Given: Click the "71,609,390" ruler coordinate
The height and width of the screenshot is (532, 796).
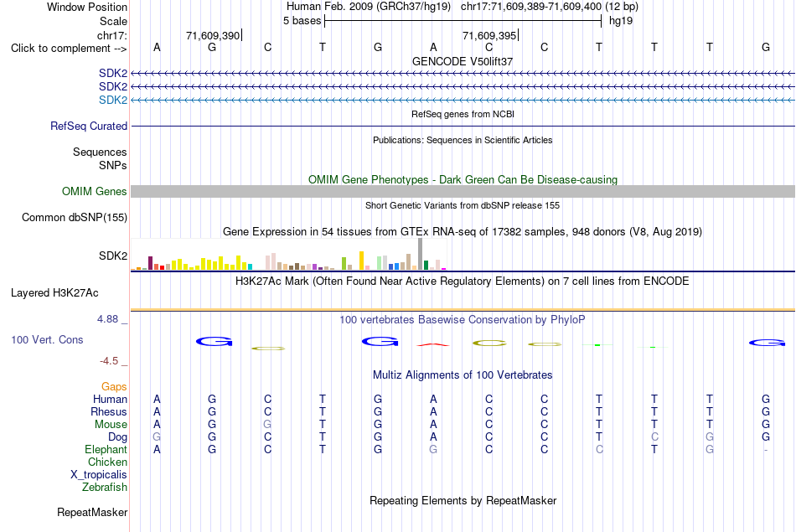Looking at the screenshot, I should (213, 35).
